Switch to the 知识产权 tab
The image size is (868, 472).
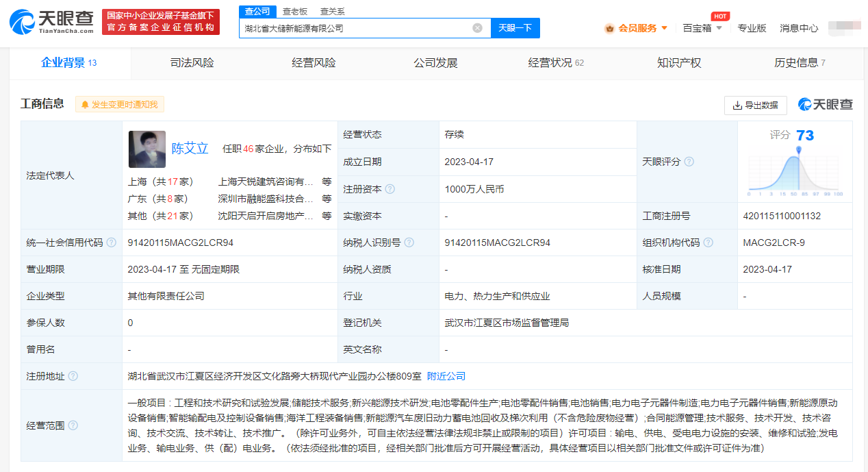pos(678,62)
